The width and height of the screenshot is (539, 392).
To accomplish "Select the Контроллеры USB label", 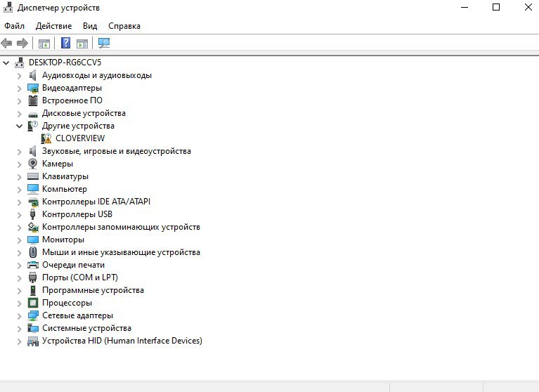I will (x=77, y=214).
